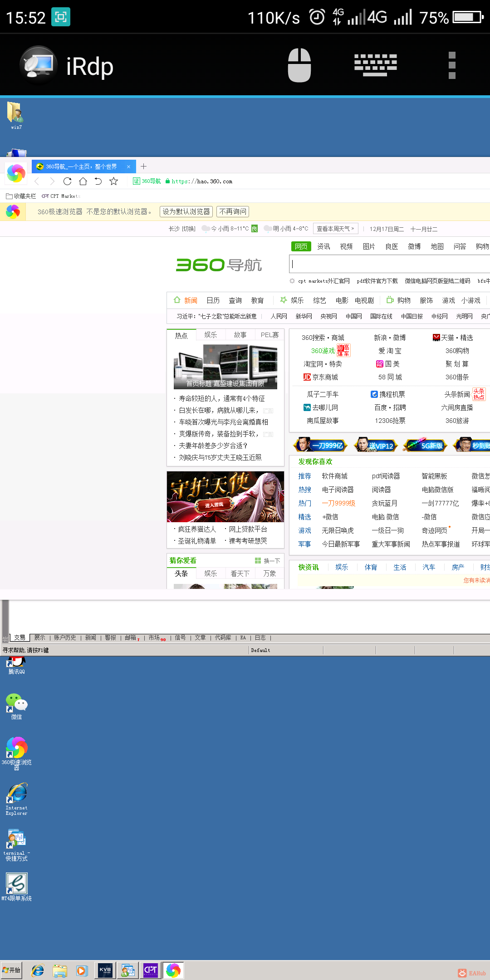Viewport: 490px width, 980px height.
Task: Switch to CPT Markets taskbar app
Action: 150,970
